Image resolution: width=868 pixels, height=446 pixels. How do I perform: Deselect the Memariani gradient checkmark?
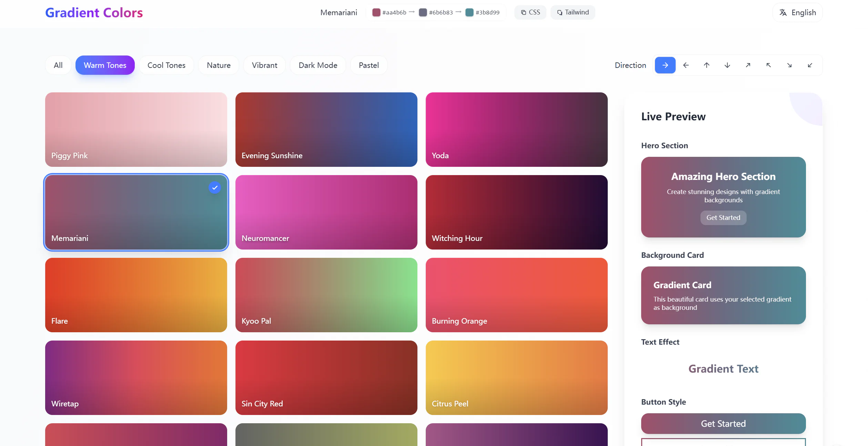(214, 187)
